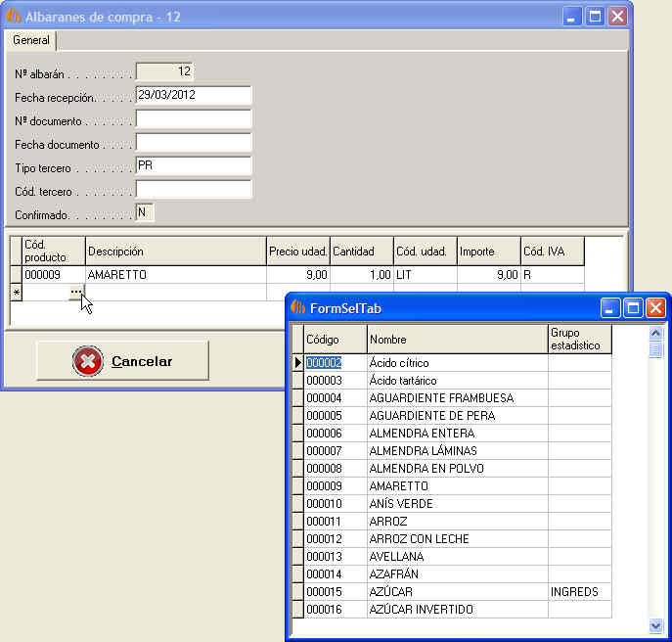Viewport: 672px width, 642px height.
Task: Click the Nº albarán field showing 12
Action: [164, 71]
